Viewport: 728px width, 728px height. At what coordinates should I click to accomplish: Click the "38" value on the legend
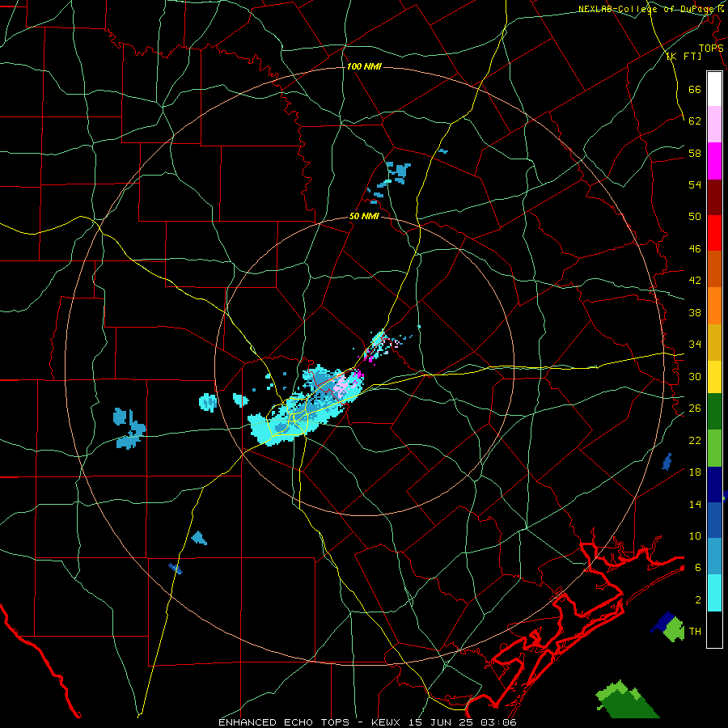695,312
